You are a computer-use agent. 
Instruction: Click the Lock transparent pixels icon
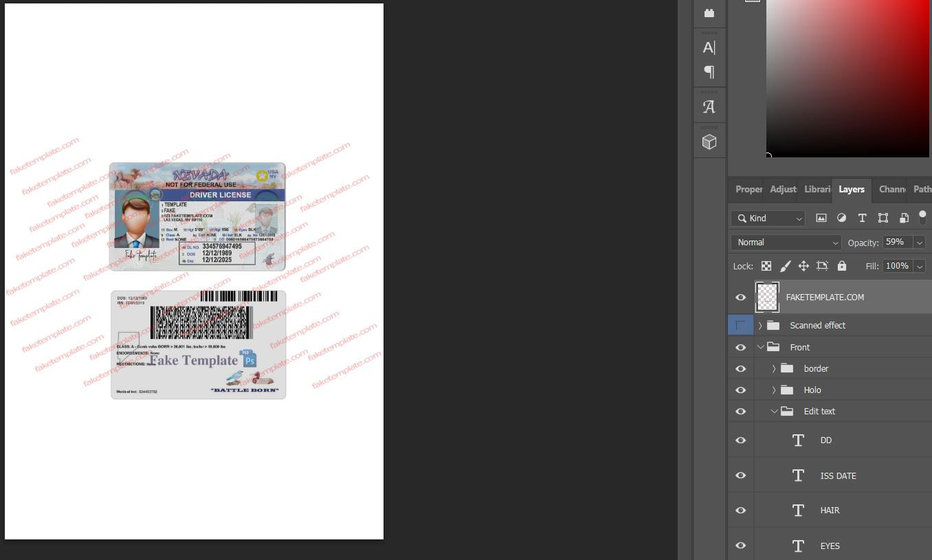click(x=766, y=266)
